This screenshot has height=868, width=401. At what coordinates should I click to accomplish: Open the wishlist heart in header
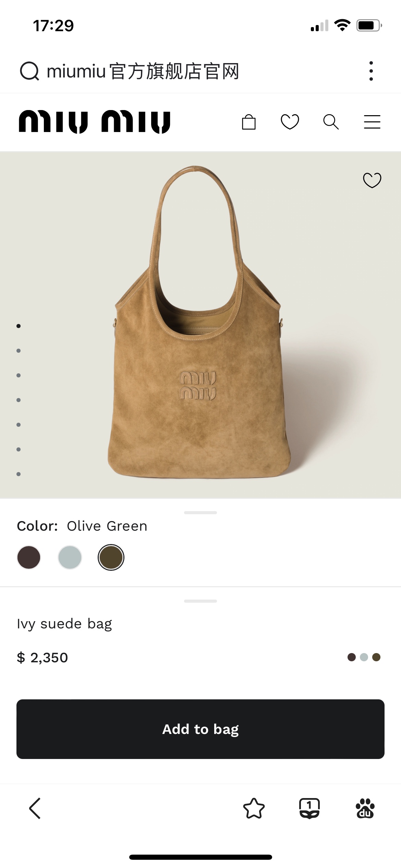(290, 122)
